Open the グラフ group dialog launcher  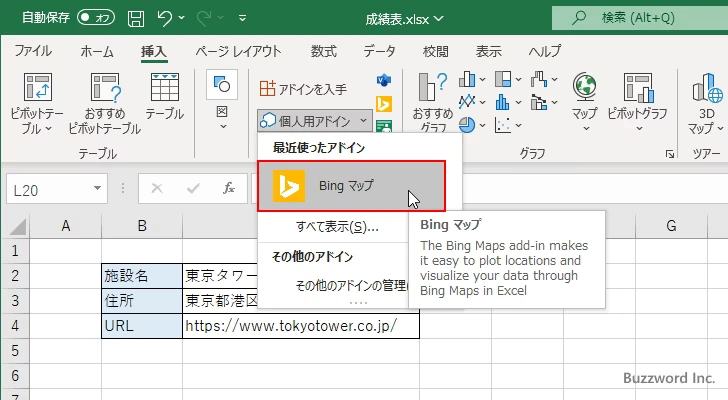point(670,154)
